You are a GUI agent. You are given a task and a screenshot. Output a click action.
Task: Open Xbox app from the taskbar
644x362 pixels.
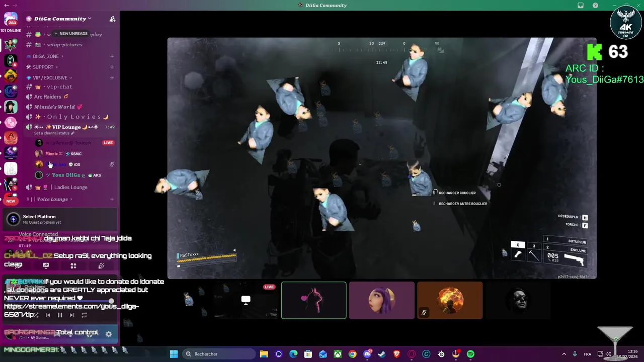(x=338, y=354)
